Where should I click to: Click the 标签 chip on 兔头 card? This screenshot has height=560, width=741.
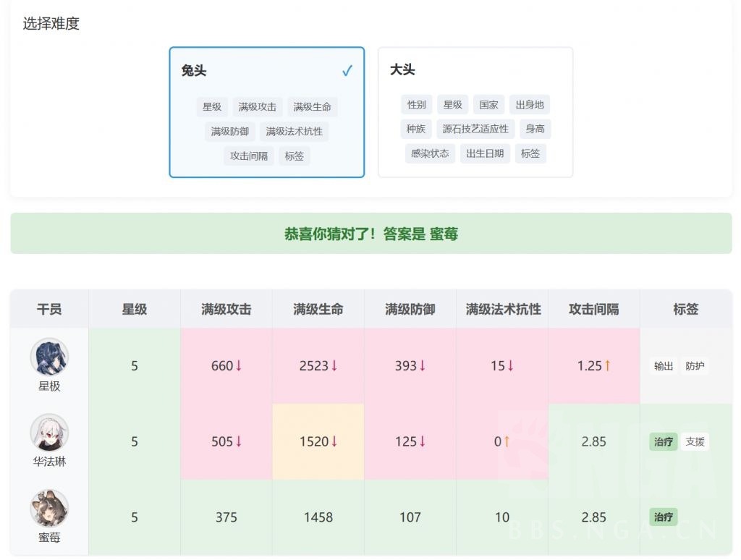[294, 156]
